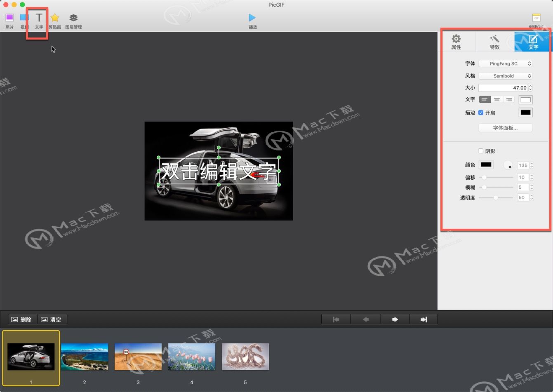This screenshot has width=553, height=392.
Task: Open the black 描边 stroke color swatch
Action: (x=525, y=113)
